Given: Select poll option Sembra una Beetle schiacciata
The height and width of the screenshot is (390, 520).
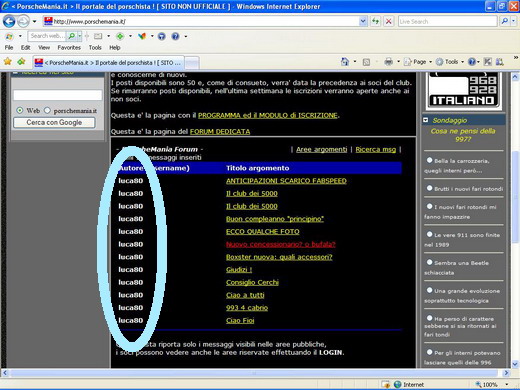Looking at the screenshot, I should tap(429, 262).
